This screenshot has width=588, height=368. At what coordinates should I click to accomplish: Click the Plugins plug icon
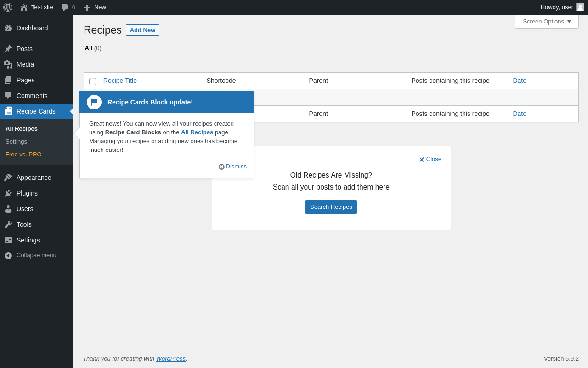pyautogui.click(x=8, y=193)
